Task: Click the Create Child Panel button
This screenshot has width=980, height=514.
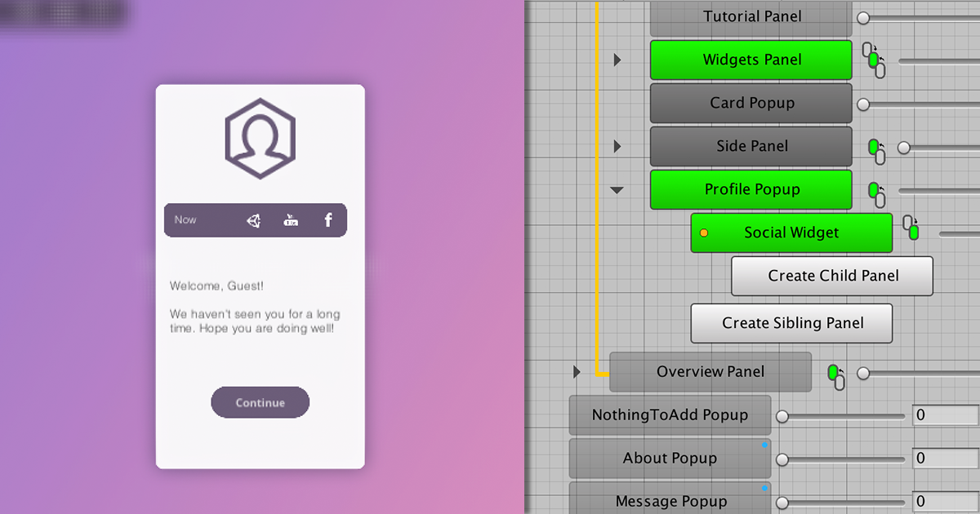Action: pos(831,276)
